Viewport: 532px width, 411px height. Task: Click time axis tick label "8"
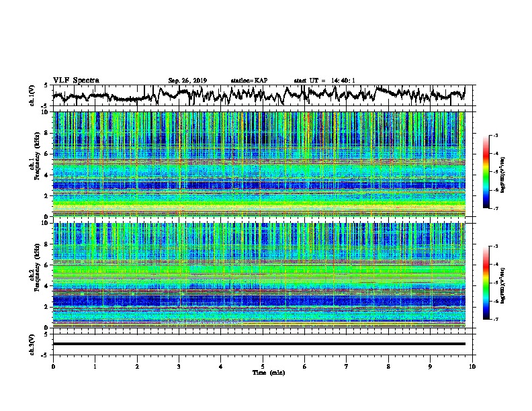coord(388,367)
